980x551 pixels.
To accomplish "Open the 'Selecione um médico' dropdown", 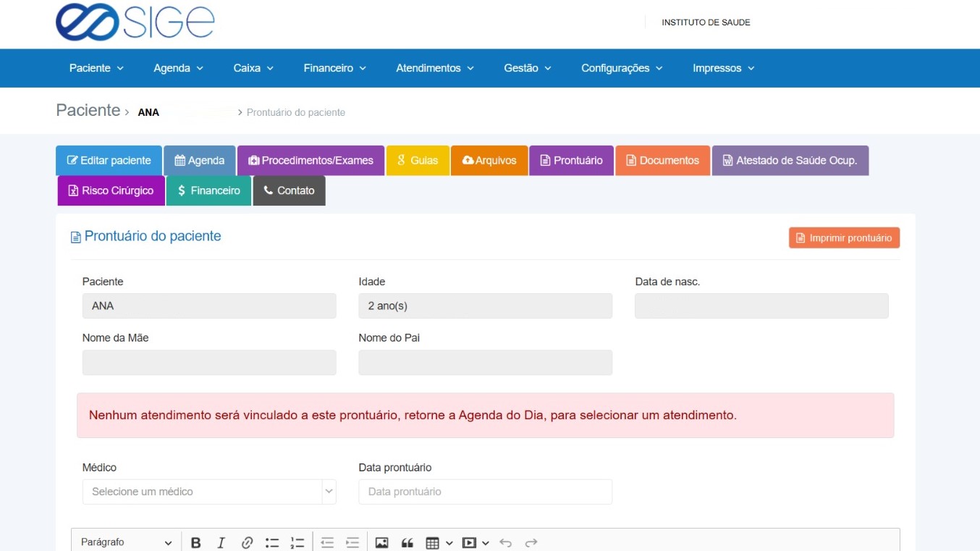I will click(x=208, y=492).
